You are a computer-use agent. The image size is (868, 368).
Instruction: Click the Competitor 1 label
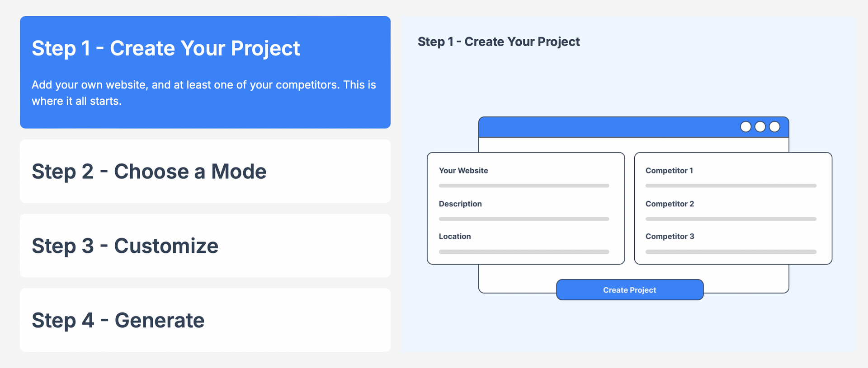tap(669, 171)
